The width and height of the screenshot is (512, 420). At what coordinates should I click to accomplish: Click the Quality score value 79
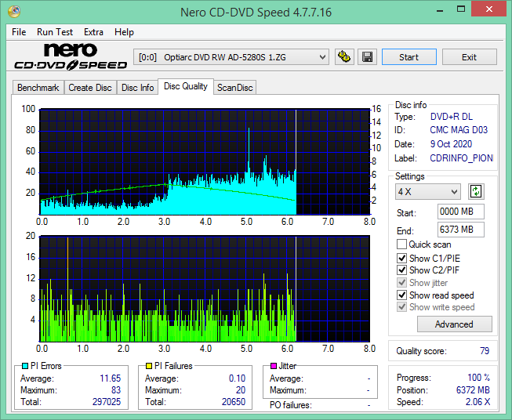click(485, 351)
